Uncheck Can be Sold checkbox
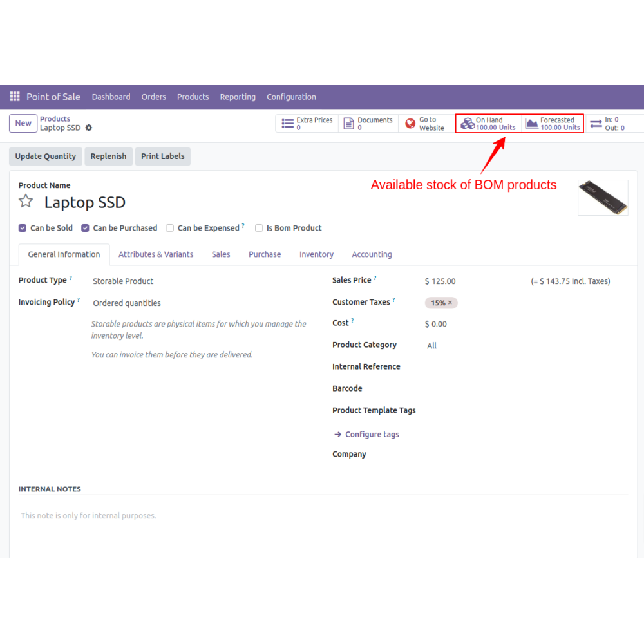The height and width of the screenshot is (644, 644). click(23, 228)
